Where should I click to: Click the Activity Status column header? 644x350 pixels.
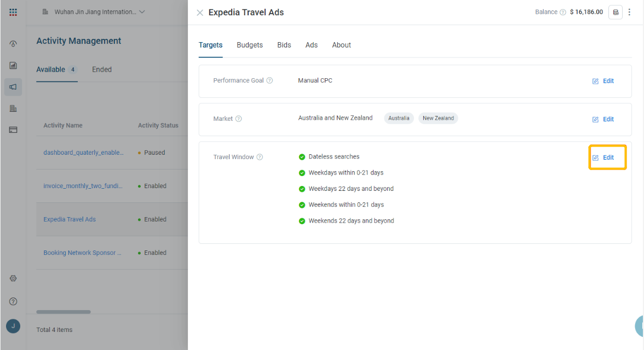point(158,125)
